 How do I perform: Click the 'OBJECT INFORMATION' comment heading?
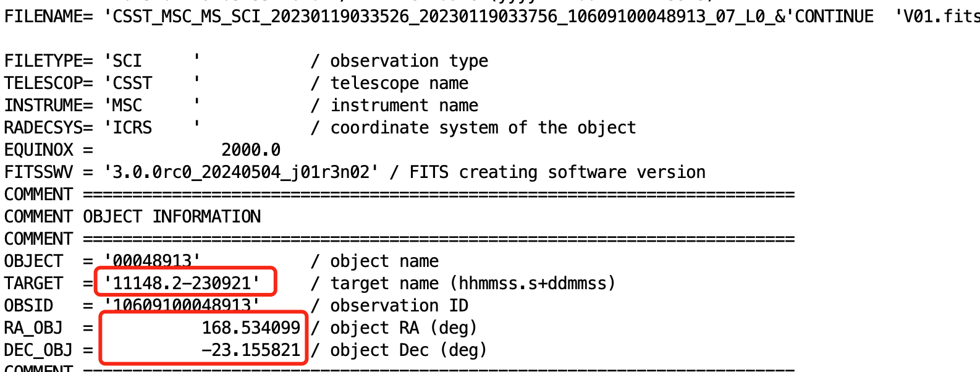click(x=172, y=216)
